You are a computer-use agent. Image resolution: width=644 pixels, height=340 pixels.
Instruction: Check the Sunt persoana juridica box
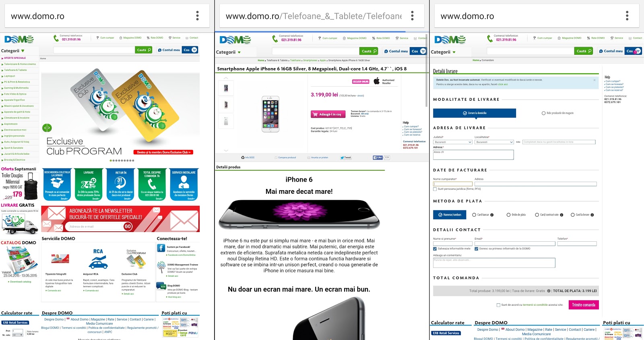coord(435,189)
